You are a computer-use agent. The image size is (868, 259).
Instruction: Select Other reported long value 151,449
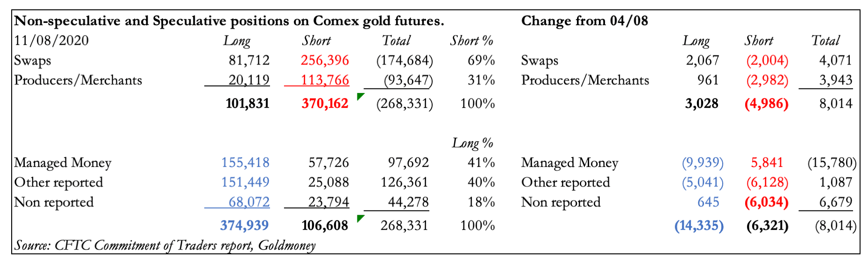click(245, 182)
